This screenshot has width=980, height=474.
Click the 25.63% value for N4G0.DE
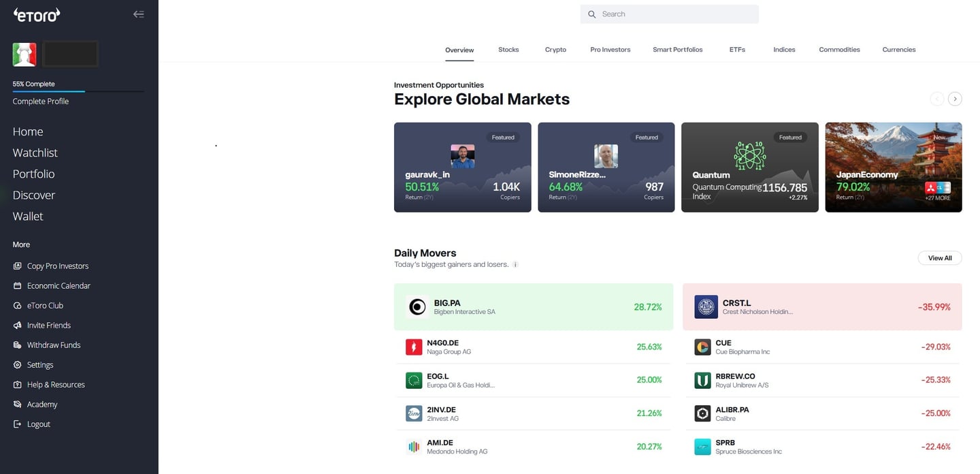(x=649, y=347)
